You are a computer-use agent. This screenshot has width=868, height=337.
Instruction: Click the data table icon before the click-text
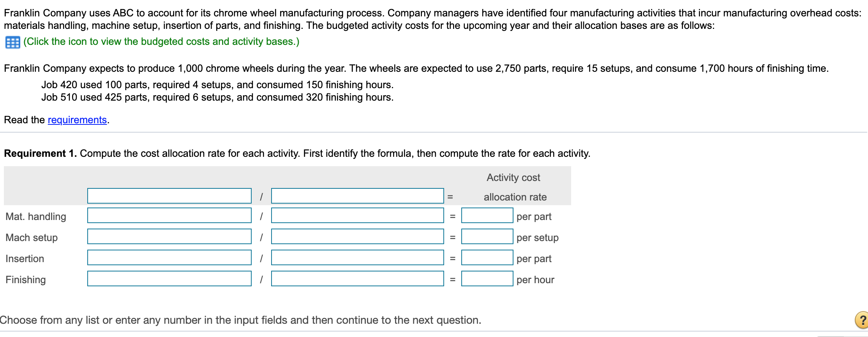tap(12, 42)
